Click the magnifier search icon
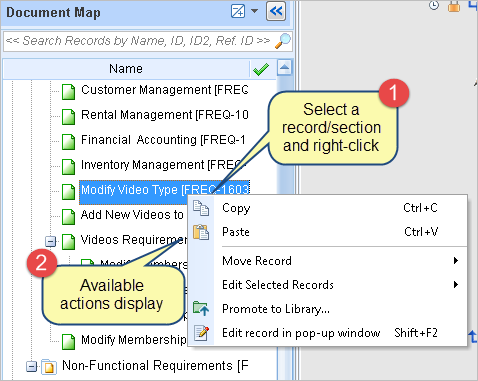This screenshot has width=478, height=381. pos(283,41)
